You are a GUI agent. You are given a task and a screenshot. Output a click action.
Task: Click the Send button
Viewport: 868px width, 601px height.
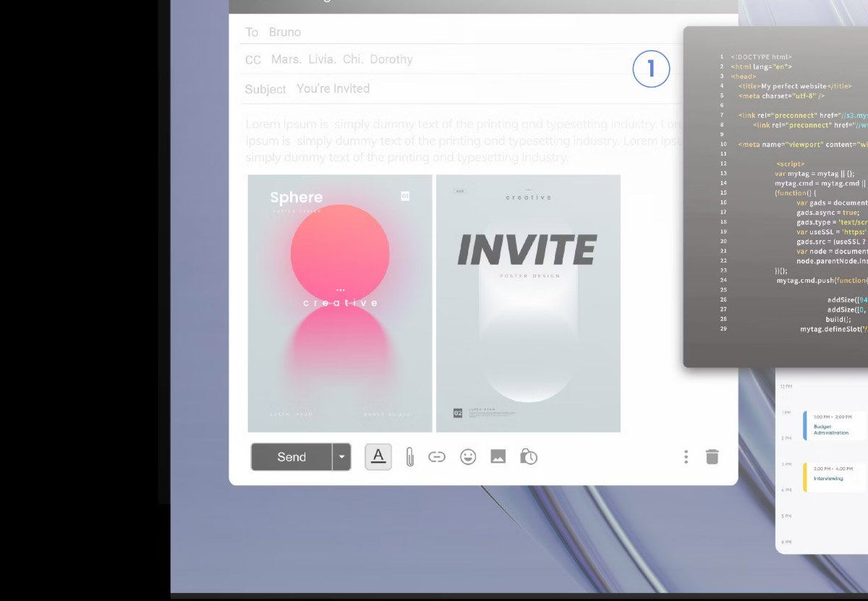pyautogui.click(x=292, y=457)
